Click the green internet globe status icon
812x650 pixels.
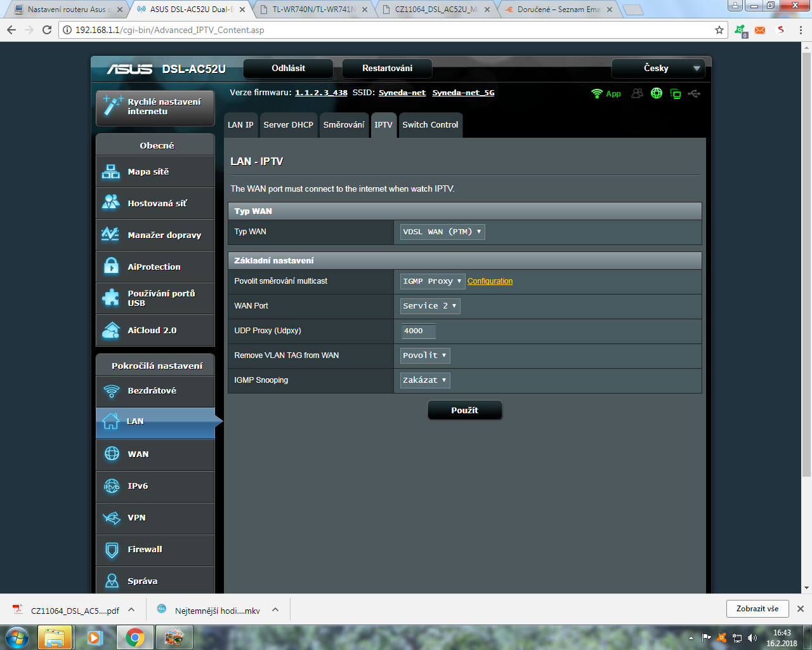click(x=657, y=93)
